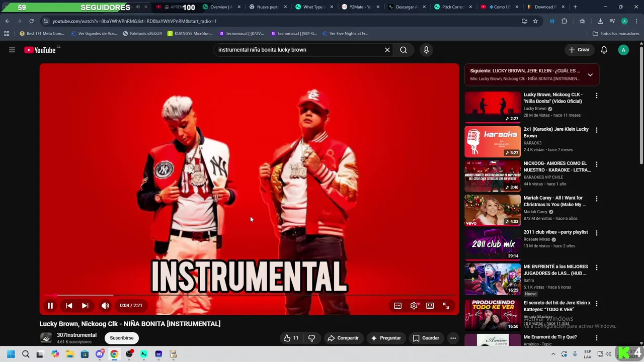Clear the search box with the X icon
The height and width of the screenshot is (362, 644).
pos(387,50)
